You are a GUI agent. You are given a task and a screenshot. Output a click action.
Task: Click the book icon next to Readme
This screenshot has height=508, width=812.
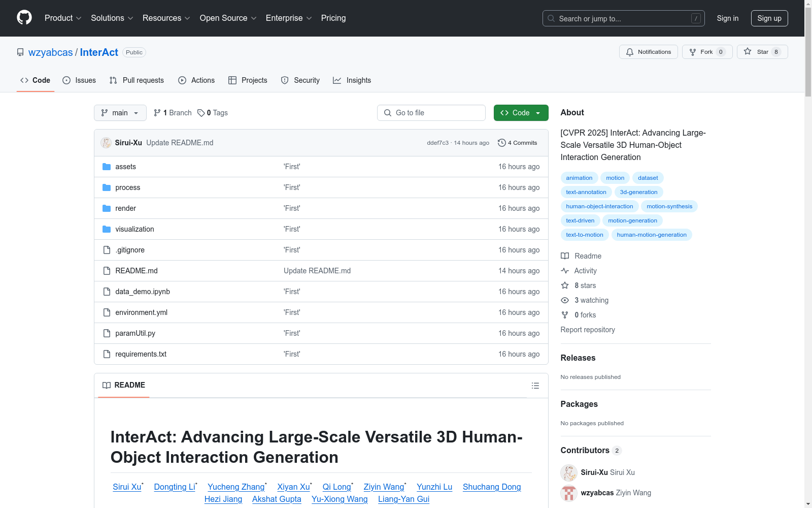point(565,256)
